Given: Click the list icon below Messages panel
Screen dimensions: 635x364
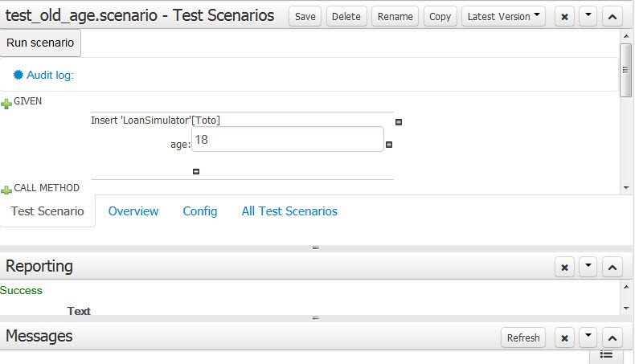Looking at the screenshot, I should pos(608,354).
